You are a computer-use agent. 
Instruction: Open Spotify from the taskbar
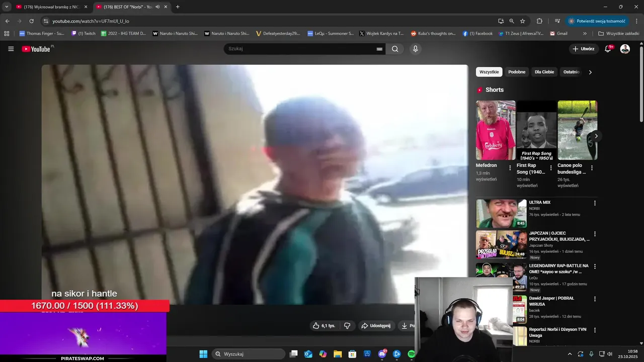coord(411,354)
